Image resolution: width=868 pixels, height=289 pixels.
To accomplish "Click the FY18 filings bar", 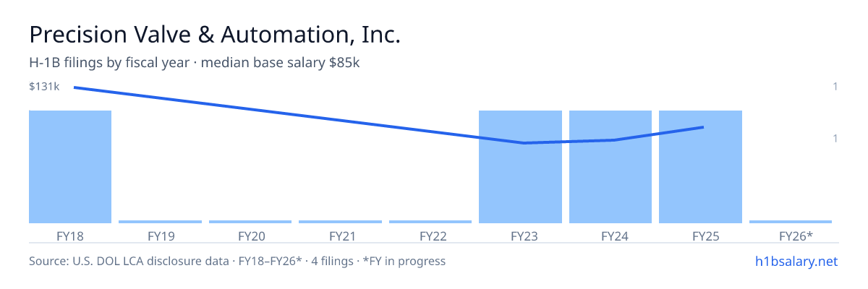I will click(x=70, y=167).
